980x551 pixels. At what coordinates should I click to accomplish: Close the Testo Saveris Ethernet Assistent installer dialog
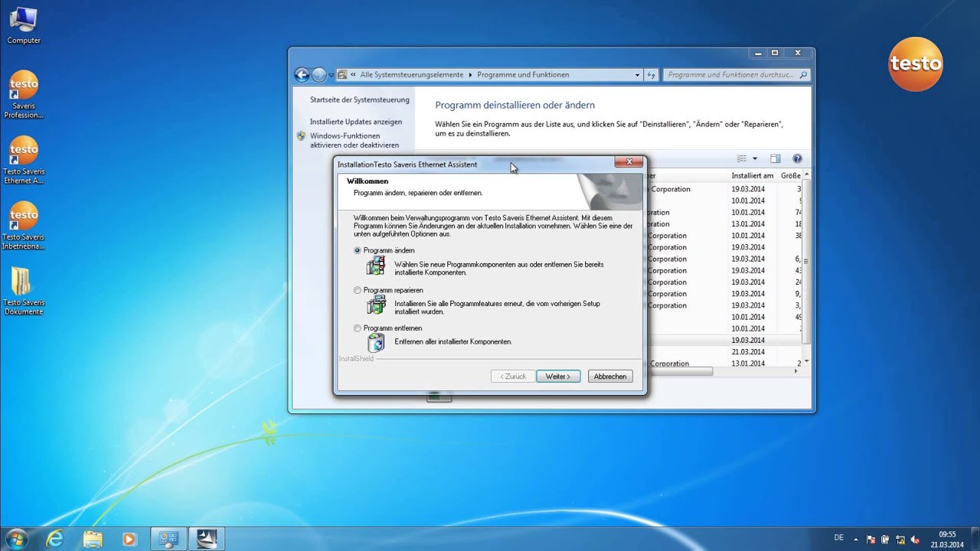click(629, 161)
